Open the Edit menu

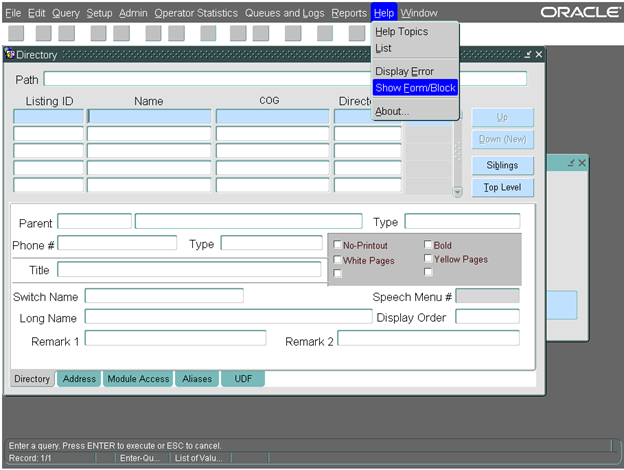click(37, 13)
